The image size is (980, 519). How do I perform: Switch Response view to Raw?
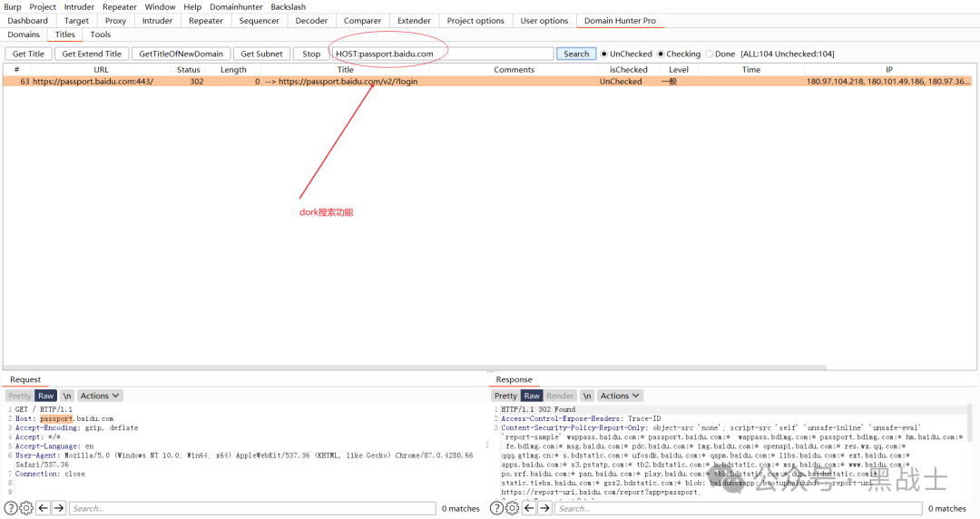532,396
